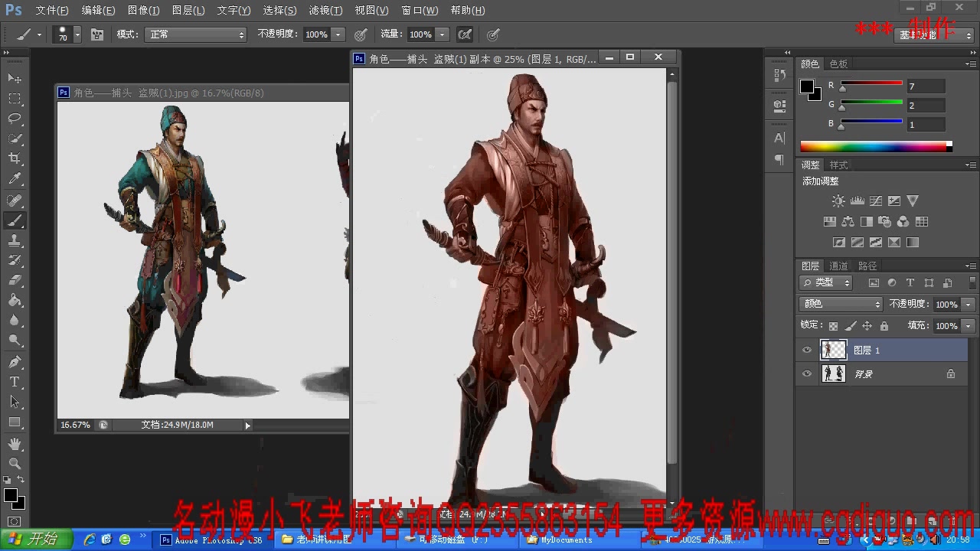Screen dimensions: 980x551
Task: Select the Rectangular Marquee tool
Action: coord(15,99)
